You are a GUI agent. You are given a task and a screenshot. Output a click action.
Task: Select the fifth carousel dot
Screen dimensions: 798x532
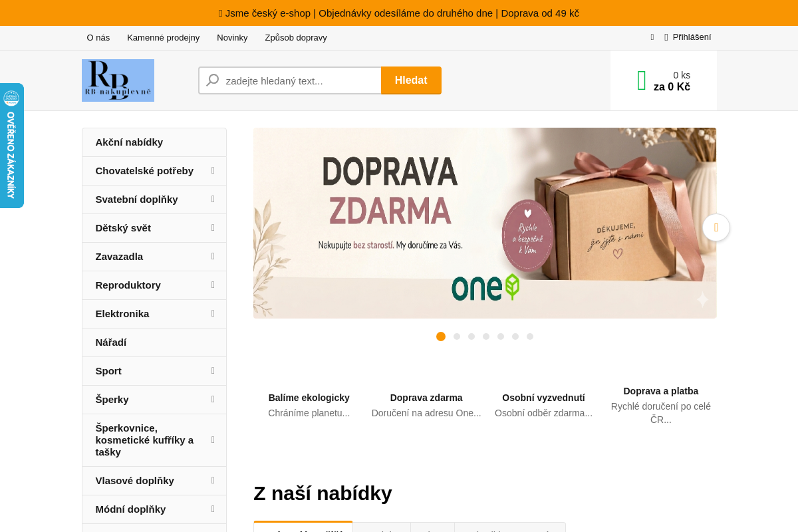coord(501,336)
